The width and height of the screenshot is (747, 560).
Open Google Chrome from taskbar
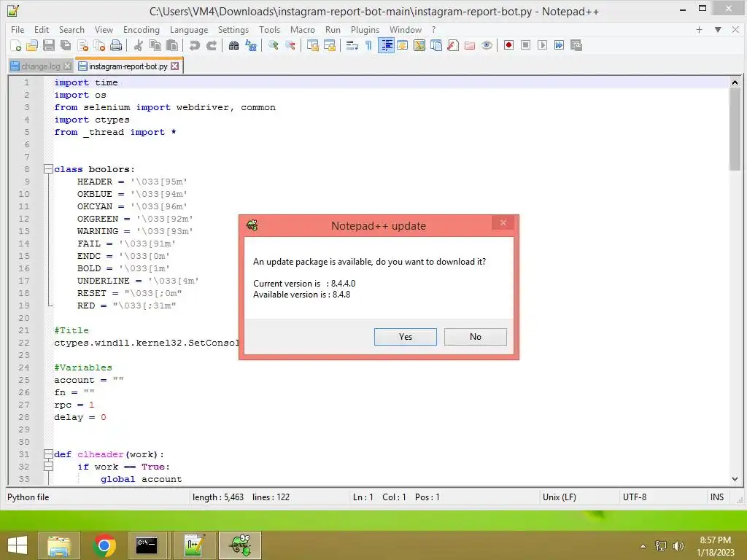coord(104,545)
